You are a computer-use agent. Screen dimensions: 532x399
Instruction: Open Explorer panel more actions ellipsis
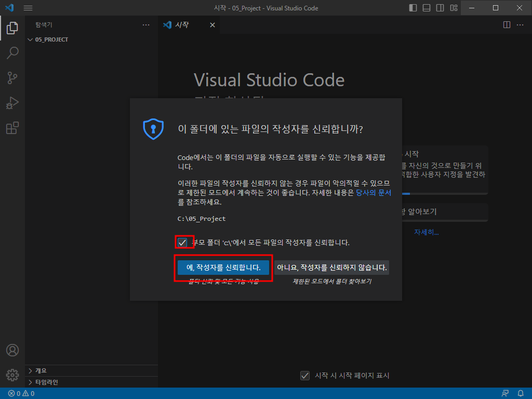146,25
